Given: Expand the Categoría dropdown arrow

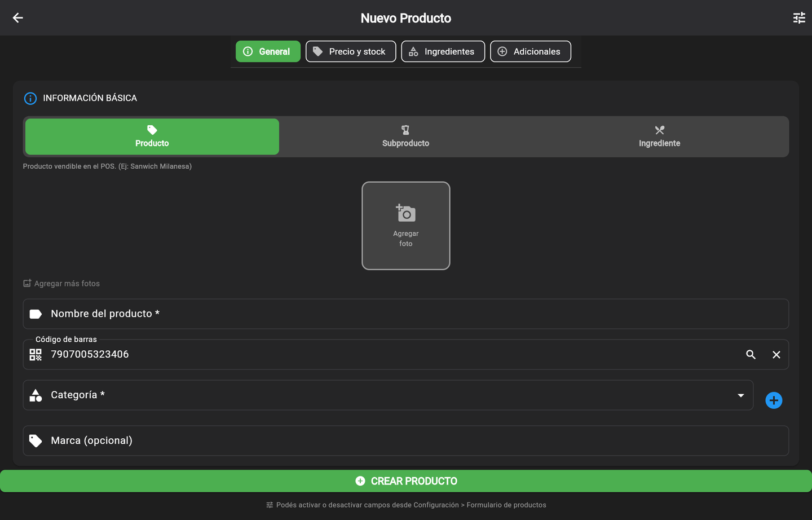Looking at the screenshot, I should point(741,395).
